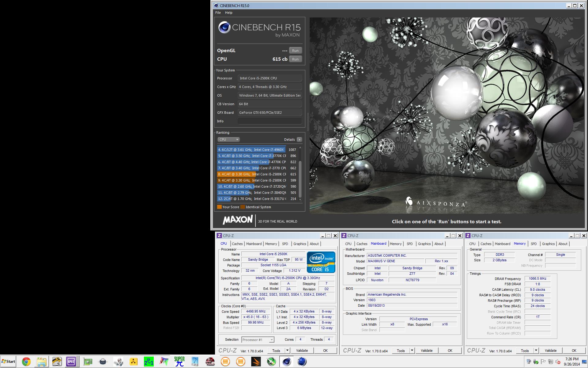Launch the black icon with orange 3DMark logo
This screenshot has width=588, height=368.
pos(256,362)
